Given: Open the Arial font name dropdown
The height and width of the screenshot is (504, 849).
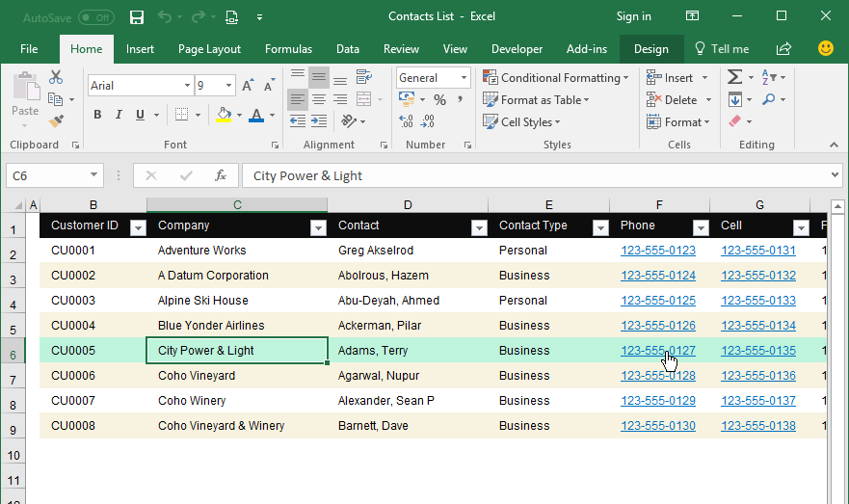Looking at the screenshot, I should (x=187, y=86).
